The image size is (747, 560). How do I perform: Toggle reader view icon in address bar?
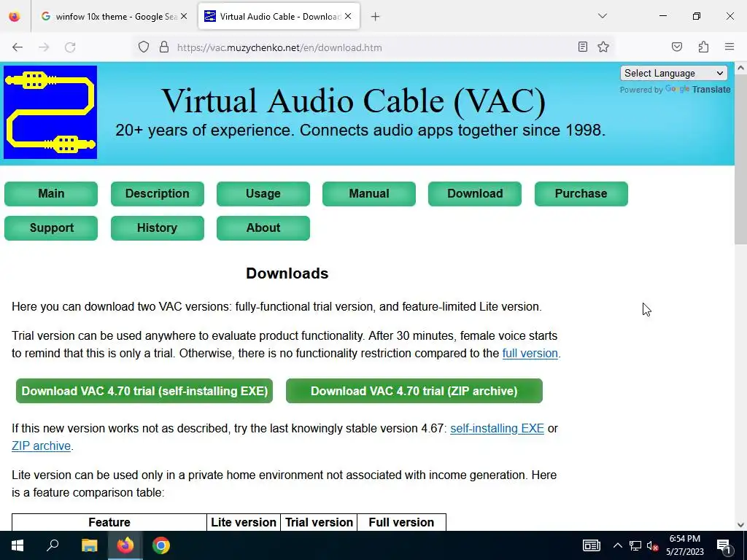point(583,47)
